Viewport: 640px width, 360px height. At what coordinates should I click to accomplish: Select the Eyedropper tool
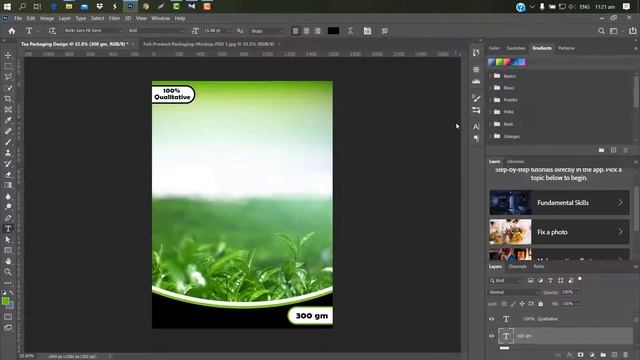tap(8, 120)
